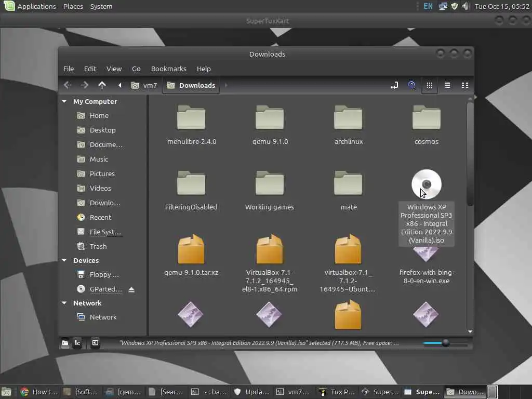Switch to list view
The width and height of the screenshot is (532, 399).
pos(447,85)
